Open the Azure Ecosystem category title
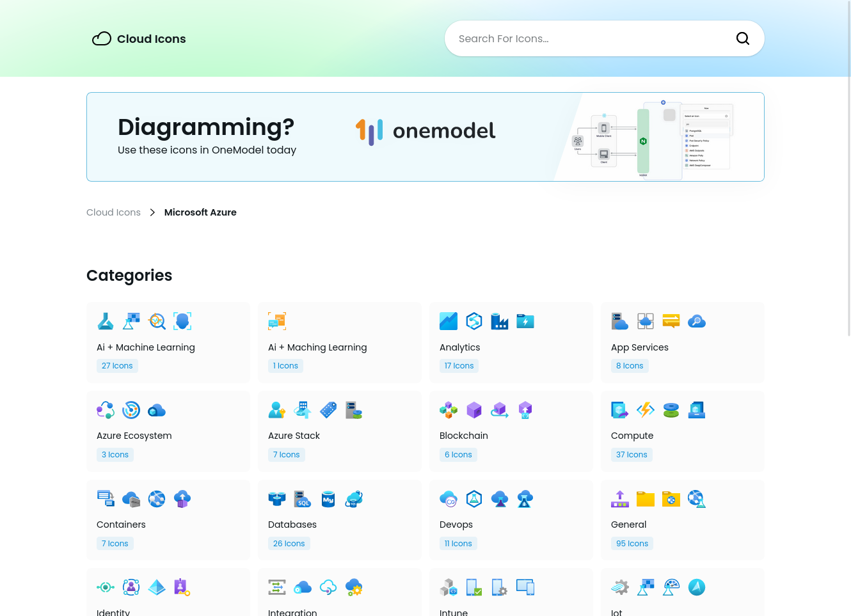 coord(134,436)
